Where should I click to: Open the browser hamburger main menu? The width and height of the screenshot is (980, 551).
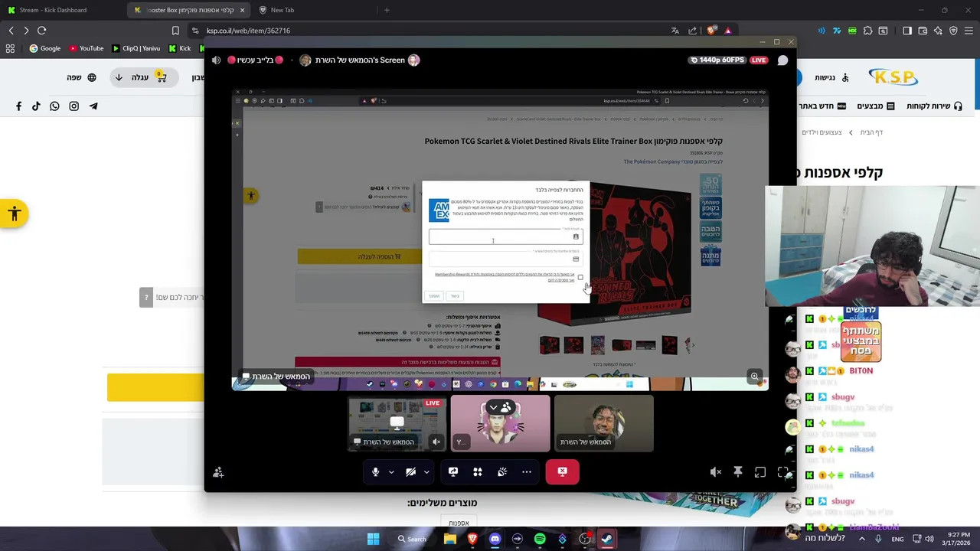[969, 31]
